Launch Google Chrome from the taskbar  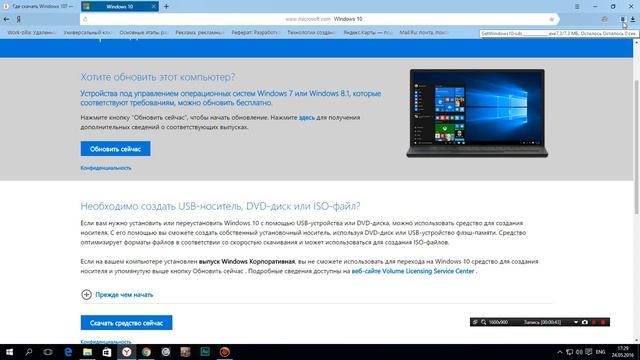coord(146,352)
